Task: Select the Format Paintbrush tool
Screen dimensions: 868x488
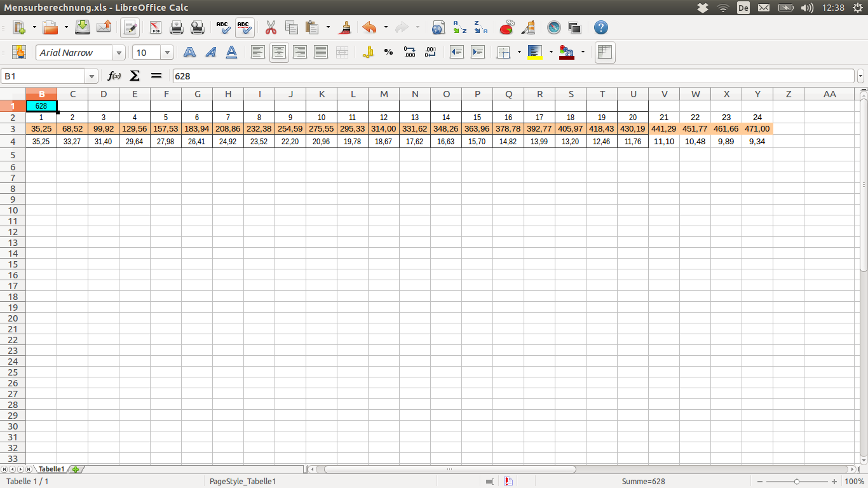Action: tap(345, 27)
